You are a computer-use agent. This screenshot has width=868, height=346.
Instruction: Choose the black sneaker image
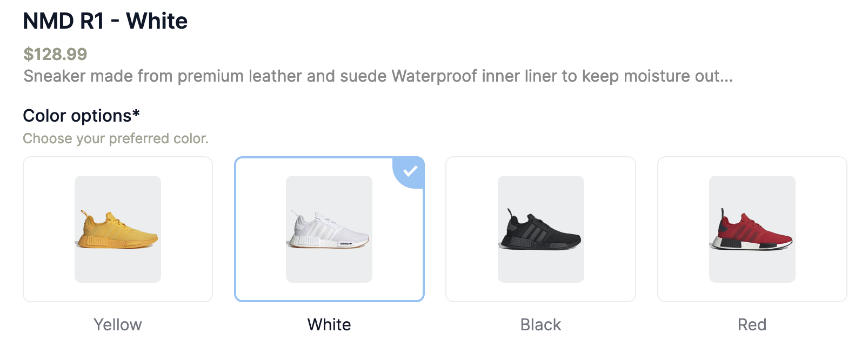coord(540,229)
